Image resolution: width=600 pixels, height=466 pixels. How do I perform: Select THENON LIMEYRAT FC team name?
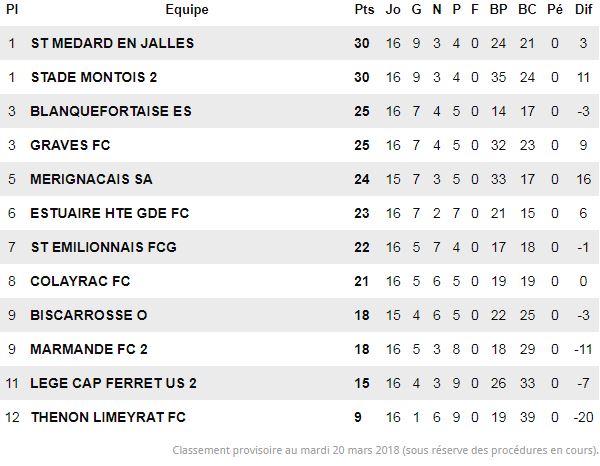tap(108, 417)
